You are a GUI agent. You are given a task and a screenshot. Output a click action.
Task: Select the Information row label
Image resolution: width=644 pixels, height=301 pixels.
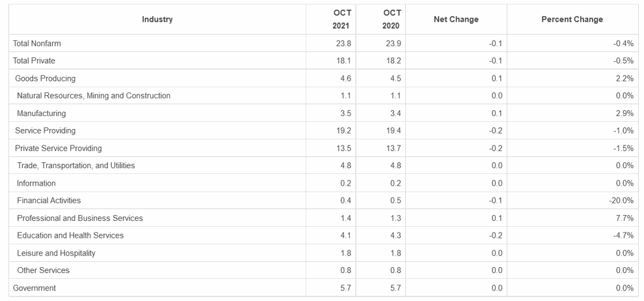pos(36,183)
